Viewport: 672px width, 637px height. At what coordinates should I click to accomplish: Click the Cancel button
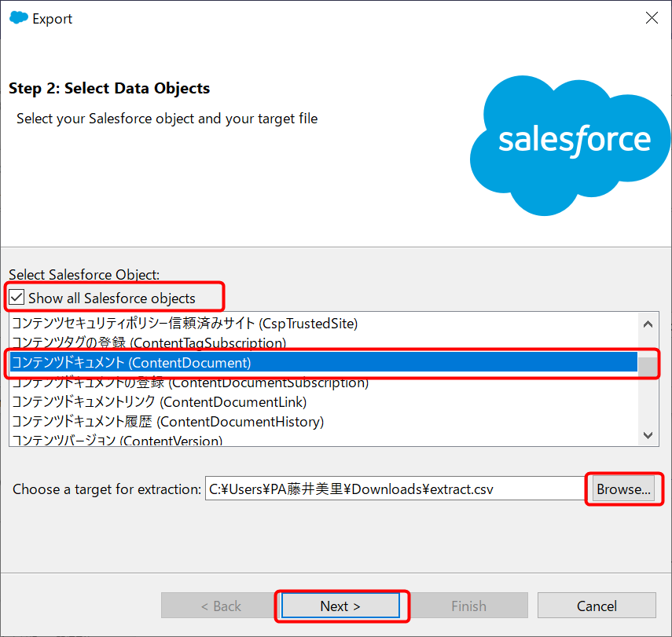597,606
